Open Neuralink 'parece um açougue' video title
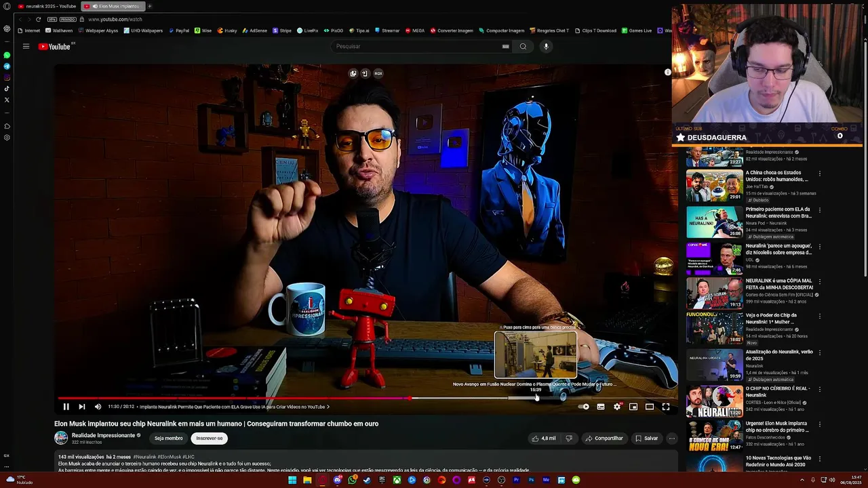The image size is (868, 488). pyautogui.click(x=778, y=249)
